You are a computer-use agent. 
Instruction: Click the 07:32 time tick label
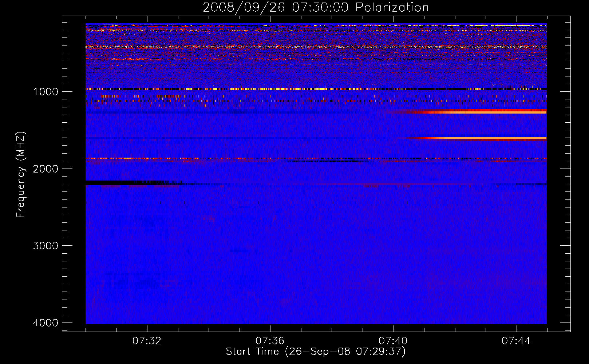point(147,341)
